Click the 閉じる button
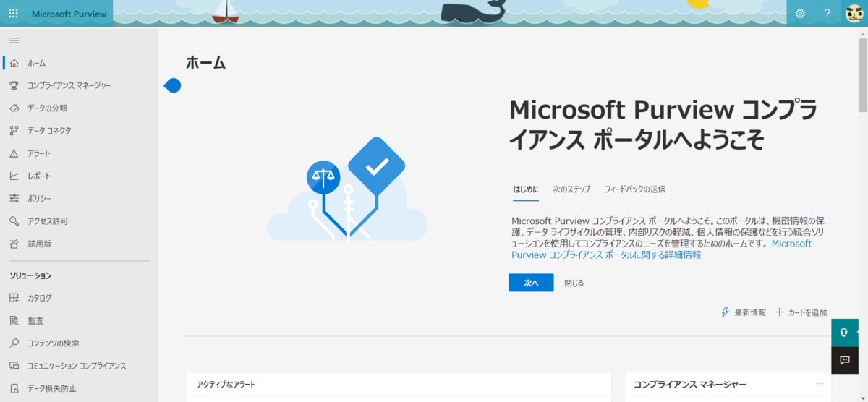The image size is (868, 402). coord(574,283)
